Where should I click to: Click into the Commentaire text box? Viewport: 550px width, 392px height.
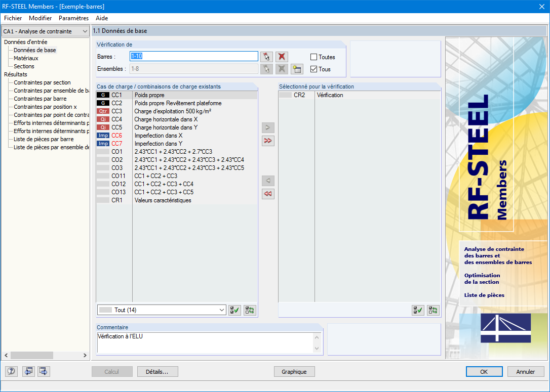(205, 342)
